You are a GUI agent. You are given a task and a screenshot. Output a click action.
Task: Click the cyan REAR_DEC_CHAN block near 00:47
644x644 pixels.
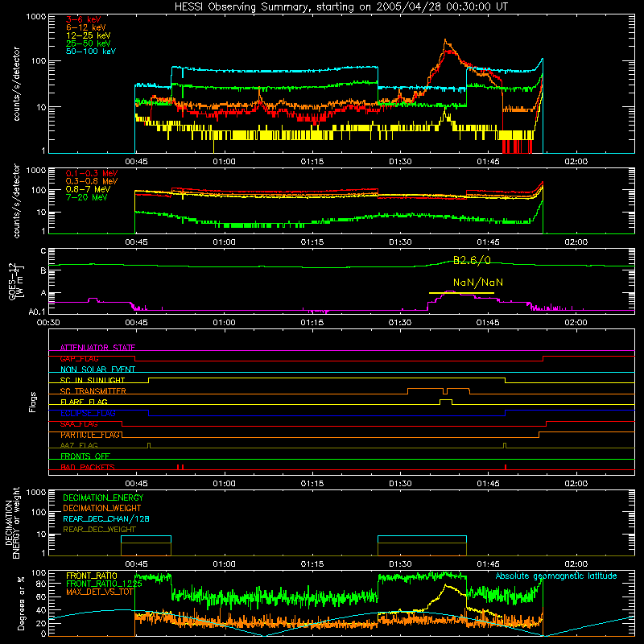(146, 539)
